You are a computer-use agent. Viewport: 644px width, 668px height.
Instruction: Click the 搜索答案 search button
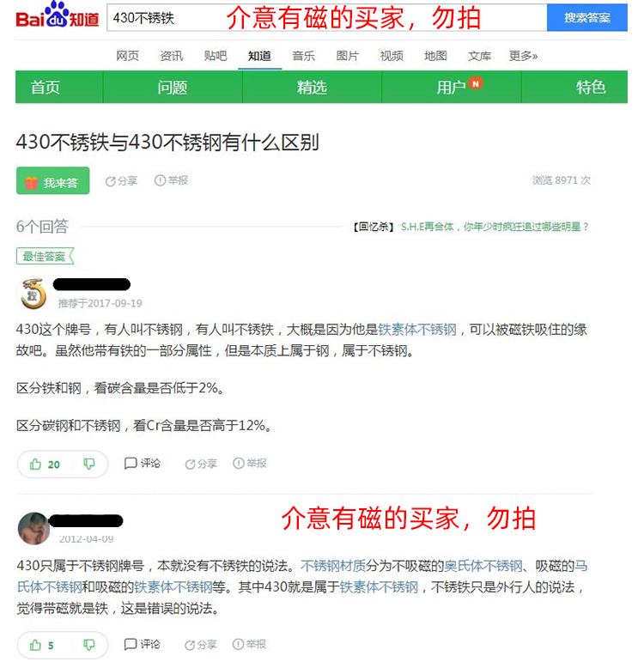pyautogui.click(x=587, y=17)
